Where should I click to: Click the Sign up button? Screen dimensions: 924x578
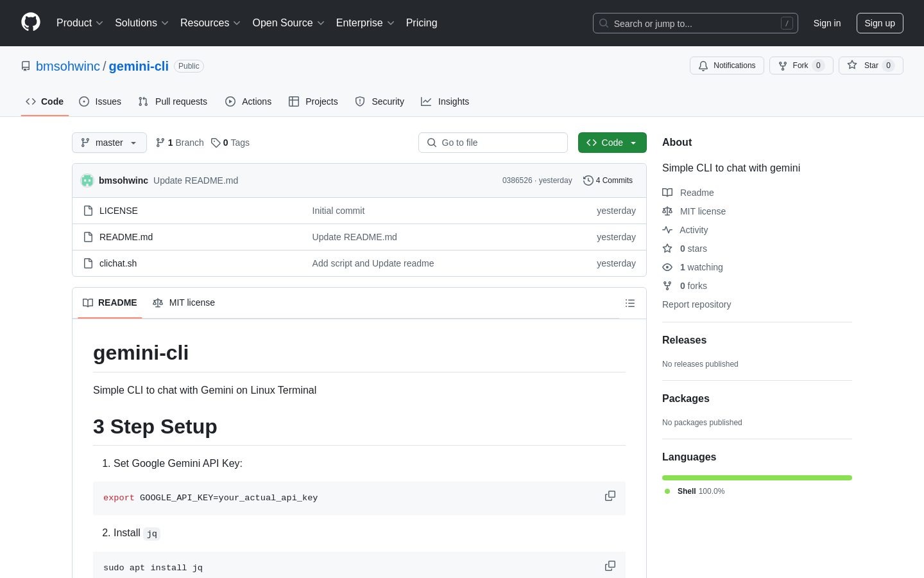tap(880, 23)
